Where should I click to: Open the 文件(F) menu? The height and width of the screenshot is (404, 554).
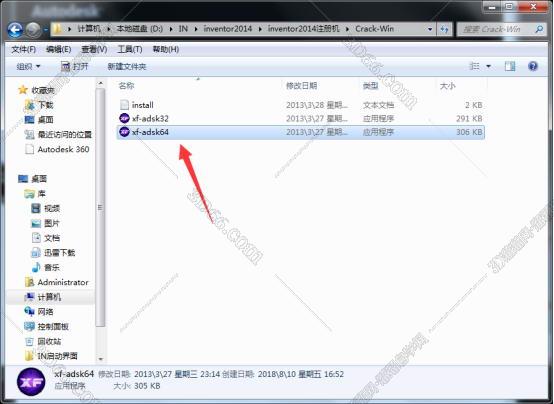click(x=23, y=49)
